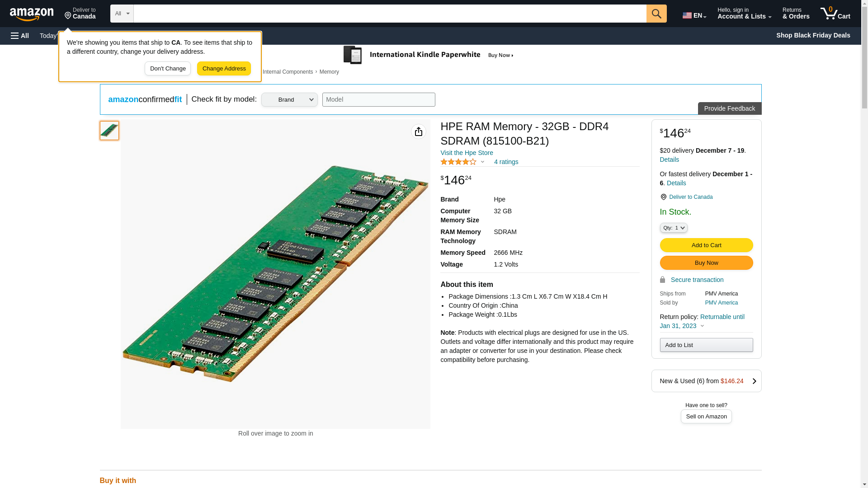The image size is (868, 488).
Task: Click the search magnifier button
Action: pos(656,14)
